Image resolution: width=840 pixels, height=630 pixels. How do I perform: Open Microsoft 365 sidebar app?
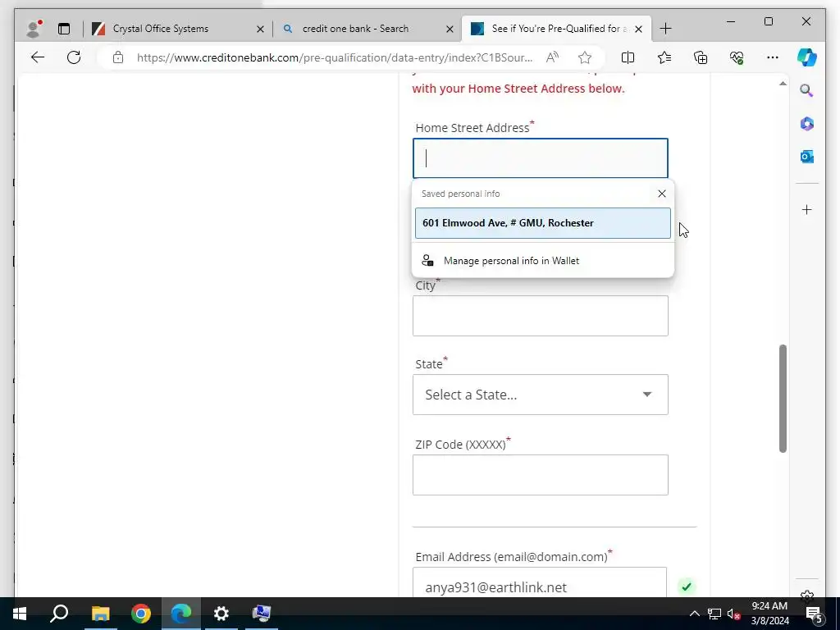pyautogui.click(x=807, y=124)
